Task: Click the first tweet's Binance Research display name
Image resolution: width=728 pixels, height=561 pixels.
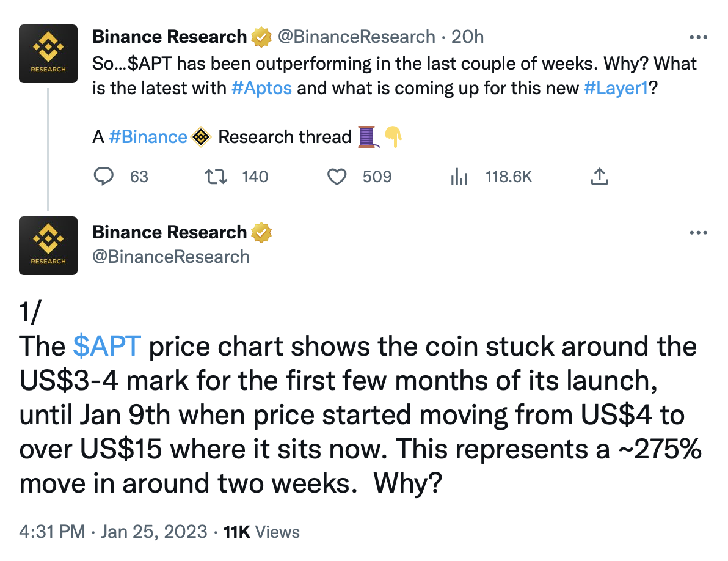Action: coord(169,37)
